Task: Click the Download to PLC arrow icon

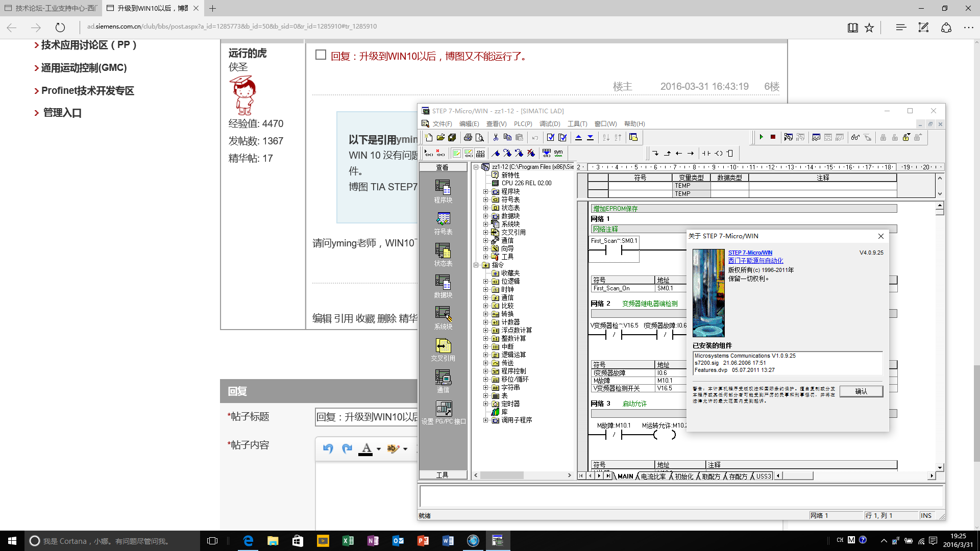Action: 590,137
